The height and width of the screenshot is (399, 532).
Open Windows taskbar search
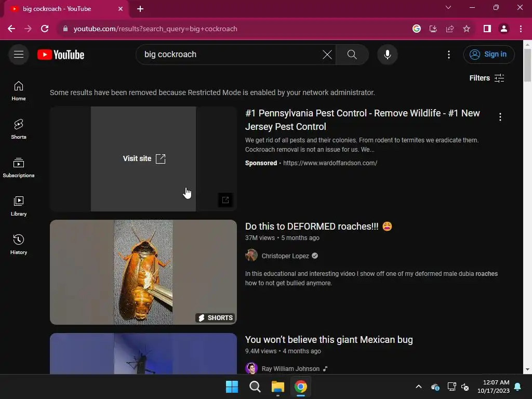coord(255,387)
